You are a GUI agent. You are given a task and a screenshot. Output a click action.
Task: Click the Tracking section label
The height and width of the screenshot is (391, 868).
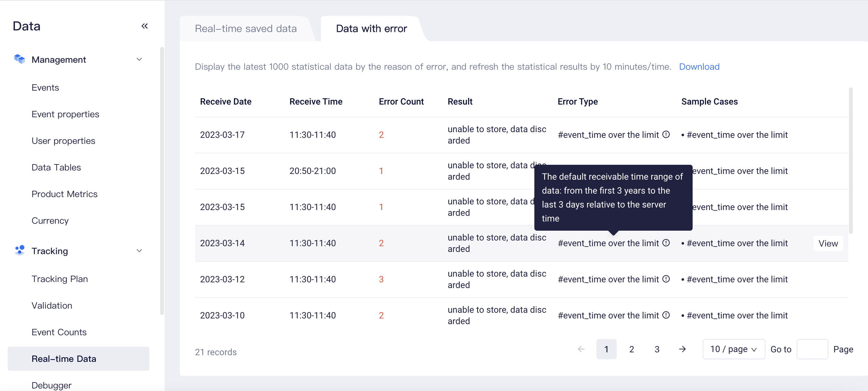point(50,251)
